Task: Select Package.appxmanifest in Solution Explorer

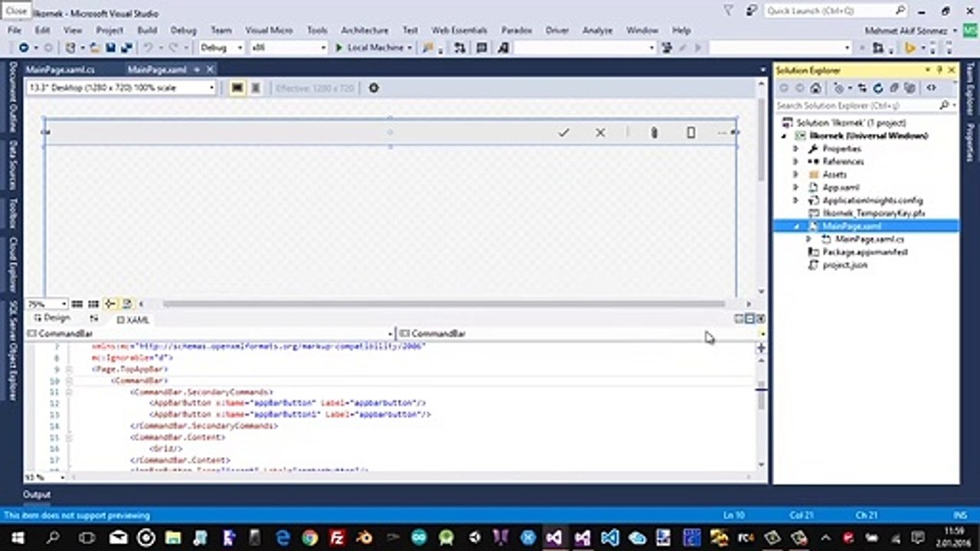Action: coord(864,252)
